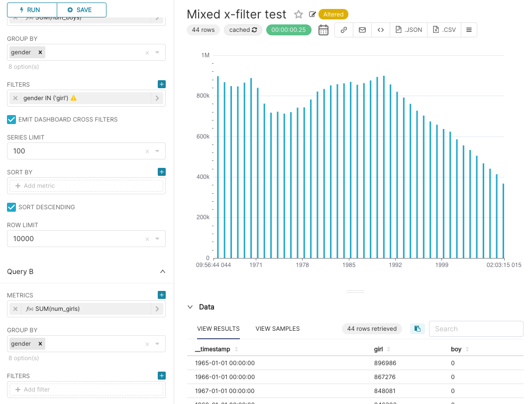532x404 pixels.
Task: Sort by boy column
Action: 460,349
